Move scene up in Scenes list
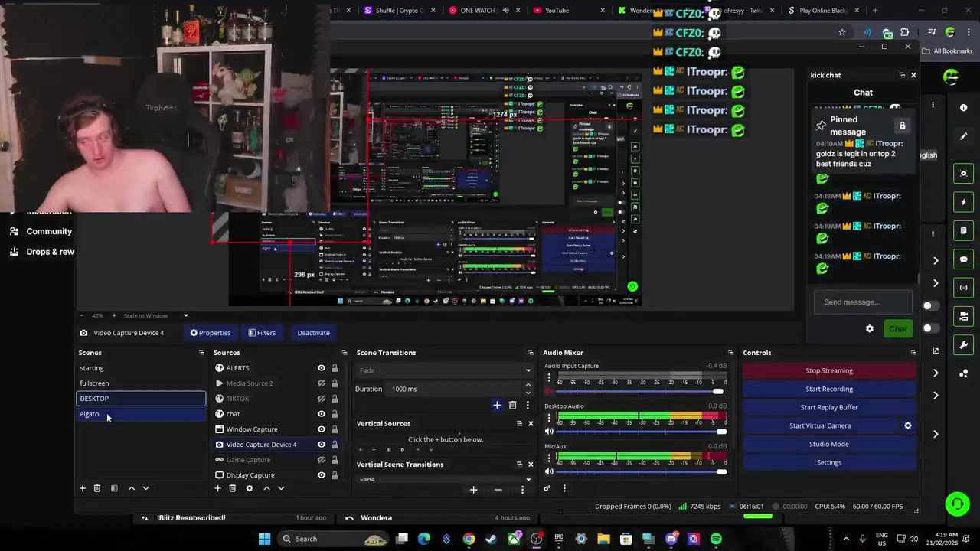980x551 pixels. tap(131, 488)
